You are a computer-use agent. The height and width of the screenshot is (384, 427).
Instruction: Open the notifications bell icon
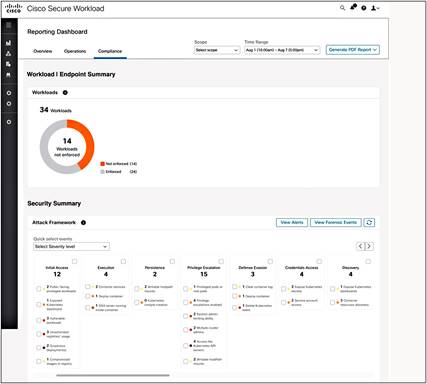(x=353, y=7)
